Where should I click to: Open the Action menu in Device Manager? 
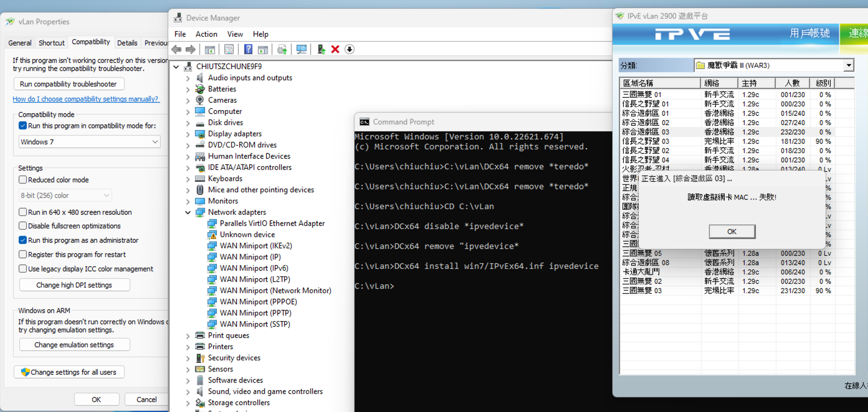[206, 34]
